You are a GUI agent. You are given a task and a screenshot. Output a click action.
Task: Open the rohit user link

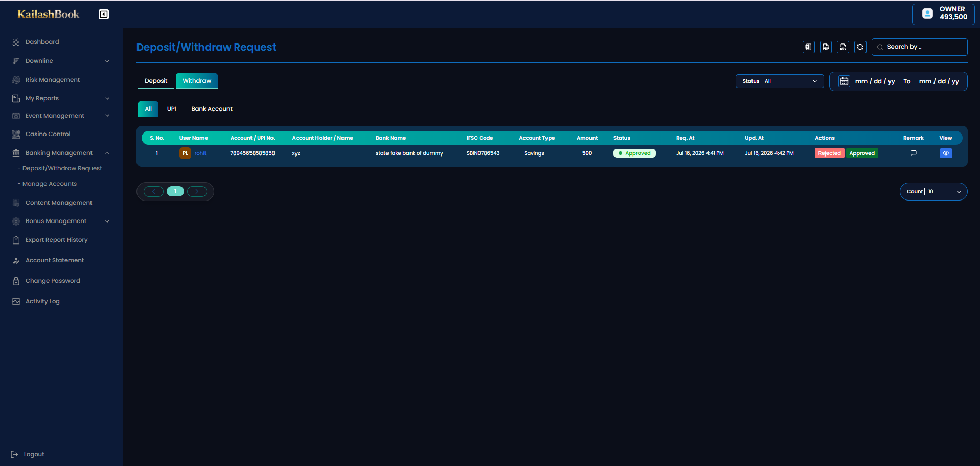click(200, 153)
